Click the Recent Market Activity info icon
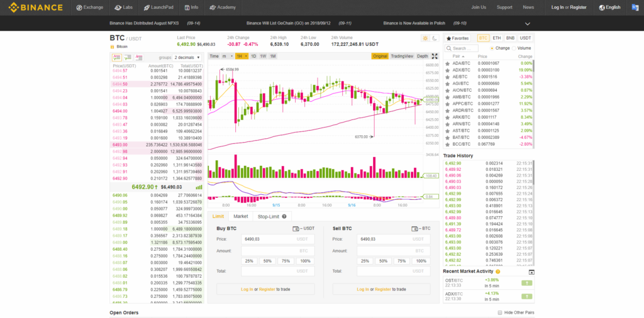 498,271
